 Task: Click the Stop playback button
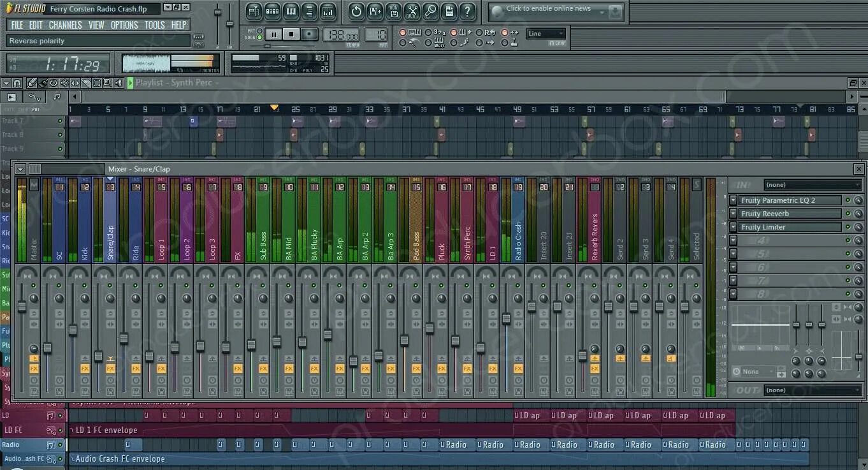[291, 34]
